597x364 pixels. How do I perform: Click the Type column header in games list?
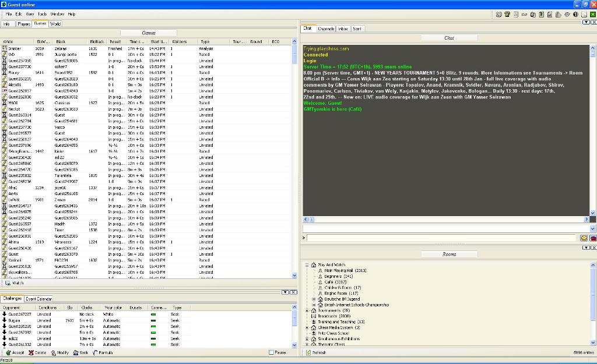[205, 42]
